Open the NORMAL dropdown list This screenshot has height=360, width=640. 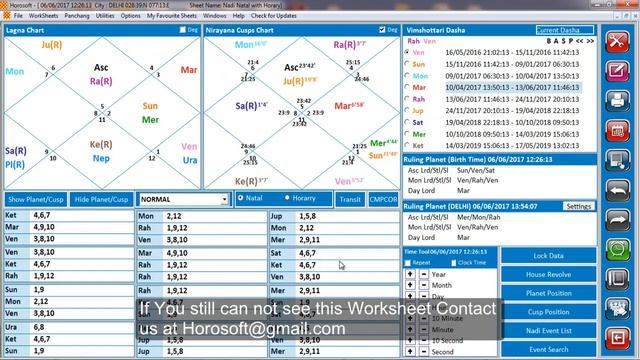tap(224, 200)
